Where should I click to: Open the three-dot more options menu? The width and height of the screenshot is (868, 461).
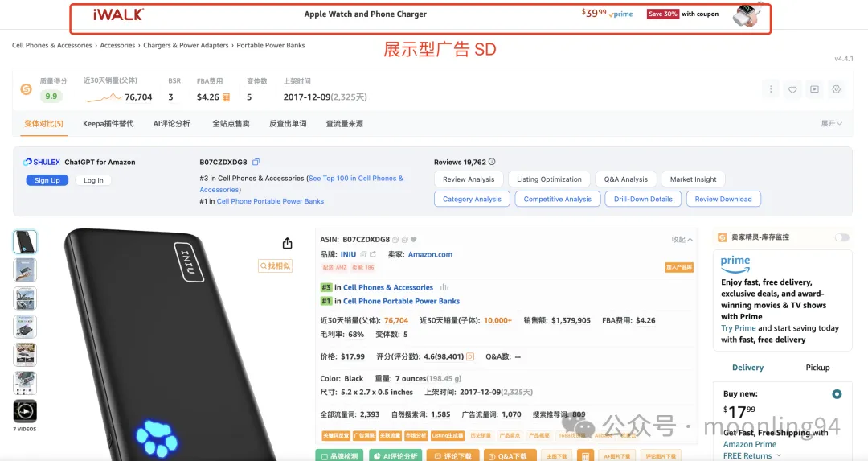pyautogui.click(x=771, y=88)
